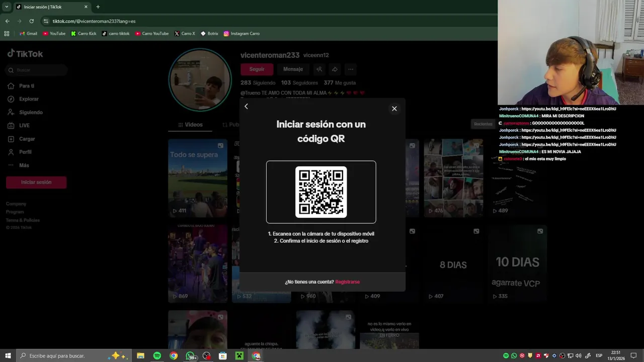Open Explorar in sidebar

[x=23, y=99]
